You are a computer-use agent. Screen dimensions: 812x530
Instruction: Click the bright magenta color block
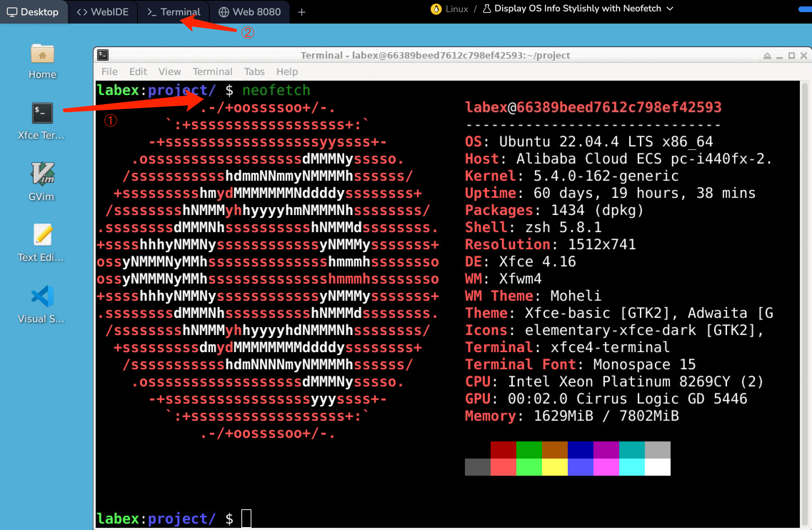[606, 467]
